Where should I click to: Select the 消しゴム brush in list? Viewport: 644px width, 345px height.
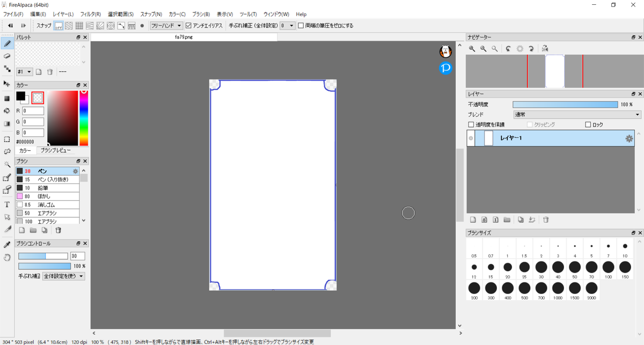click(x=47, y=204)
